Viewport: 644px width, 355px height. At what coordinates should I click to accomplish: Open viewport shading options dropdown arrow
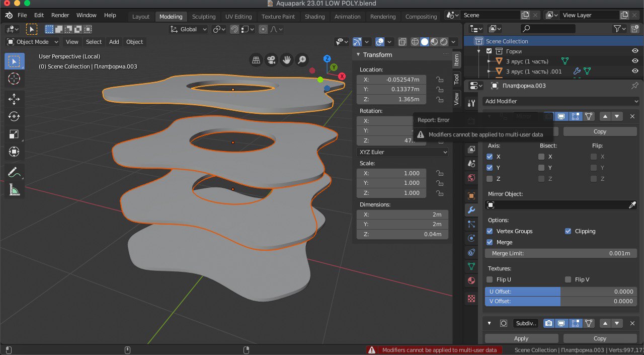coord(454,42)
